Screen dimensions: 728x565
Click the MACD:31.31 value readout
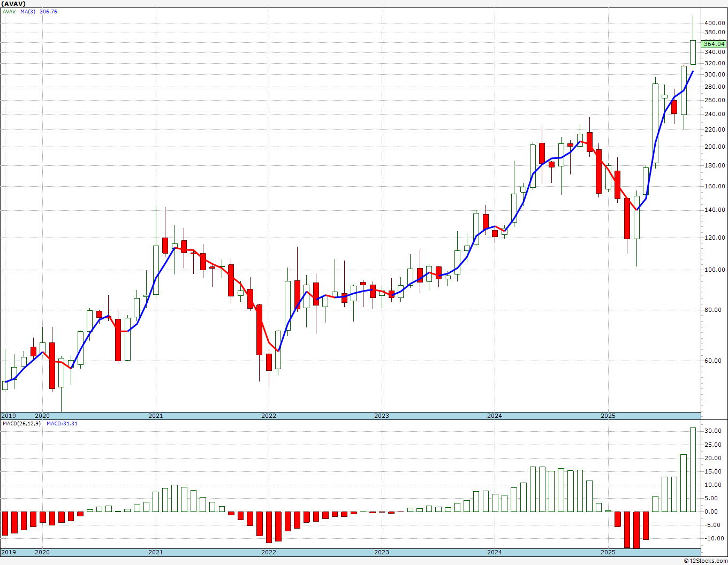click(62, 424)
